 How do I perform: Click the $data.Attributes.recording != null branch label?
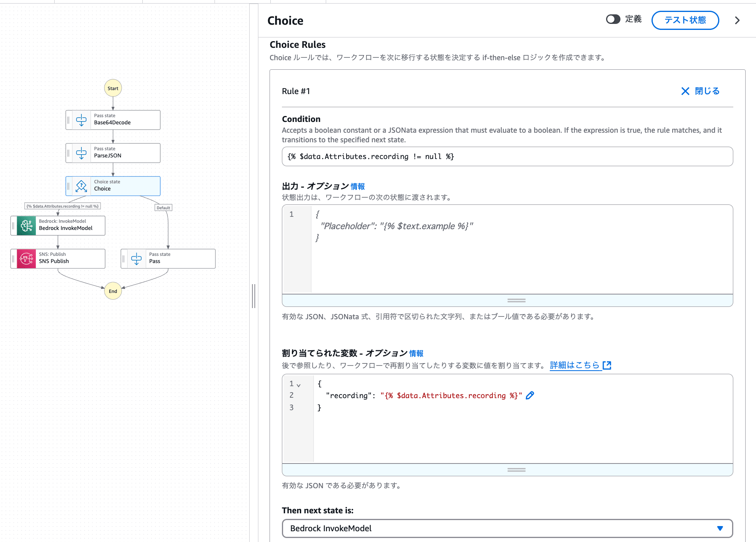[x=63, y=206]
